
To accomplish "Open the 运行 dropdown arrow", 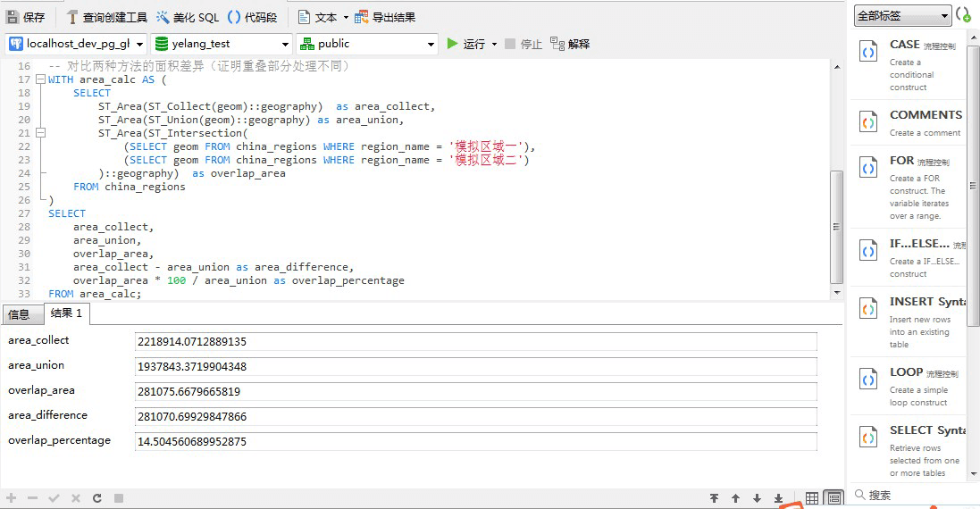I will click(494, 45).
